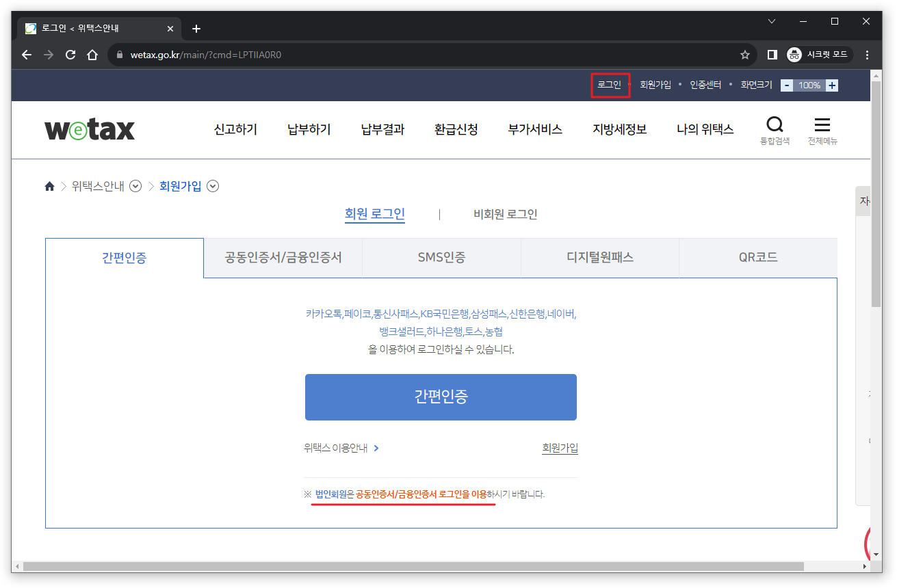Screen dimensions: 897x588
Task: Bookmark this page with star icon
Action: 745,55
